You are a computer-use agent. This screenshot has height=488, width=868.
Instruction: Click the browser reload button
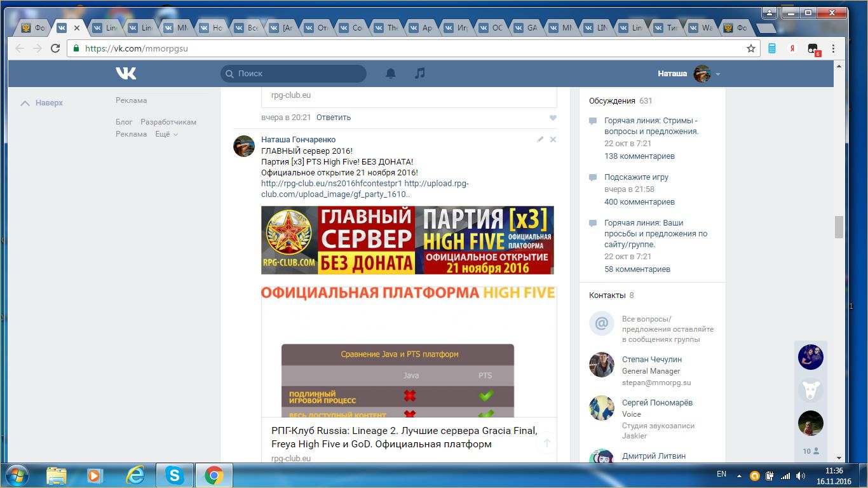(55, 48)
